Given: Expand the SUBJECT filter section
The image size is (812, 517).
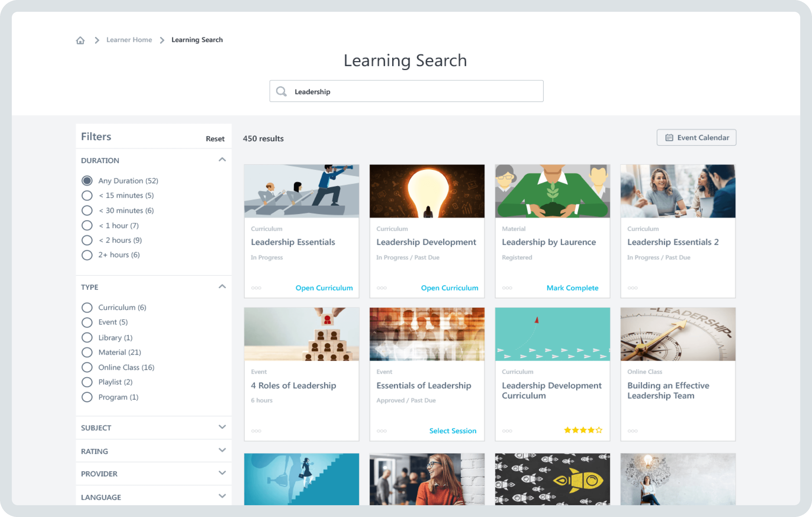Looking at the screenshot, I should (x=222, y=427).
